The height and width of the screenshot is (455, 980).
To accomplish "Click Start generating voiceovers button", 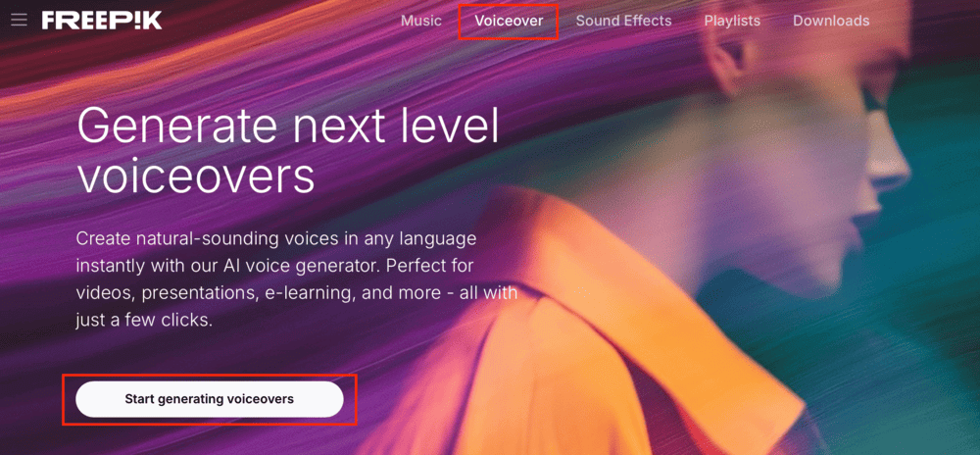I will click(x=210, y=399).
